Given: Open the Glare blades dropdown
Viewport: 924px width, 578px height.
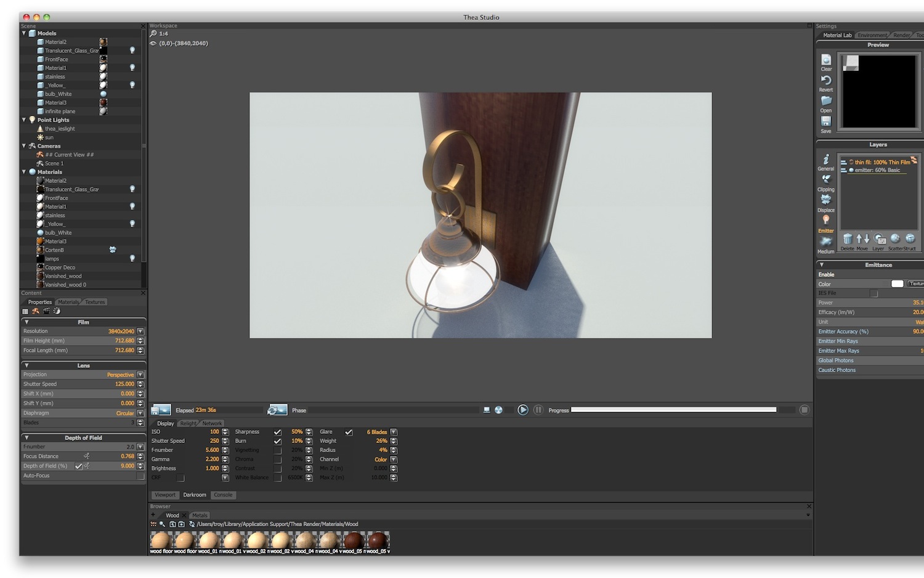Looking at the screenshot, I should click(394, 432).
